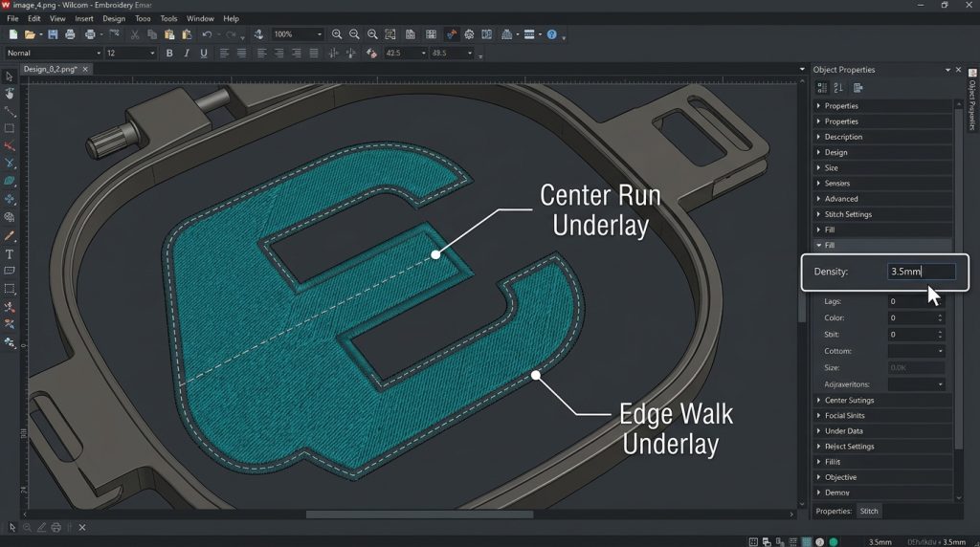Click the Undo arrow icon

point(207,34)
